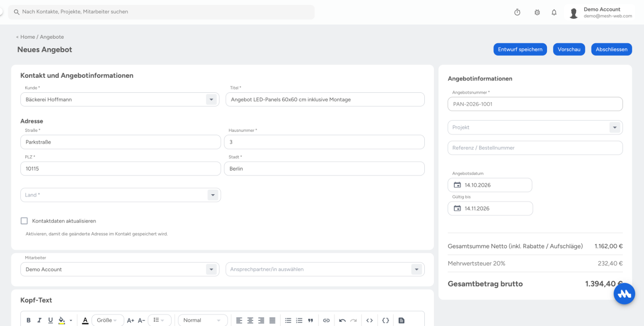Screen dimensions: 644x326
Task: Open the Normal paragraph style dropdown
Action: (x=203, y=320)
